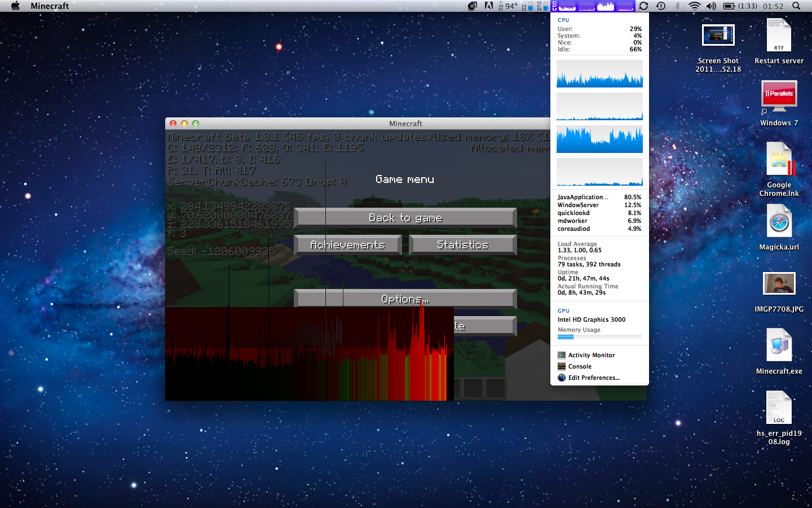Open the Statistics screen

(462, 245)
